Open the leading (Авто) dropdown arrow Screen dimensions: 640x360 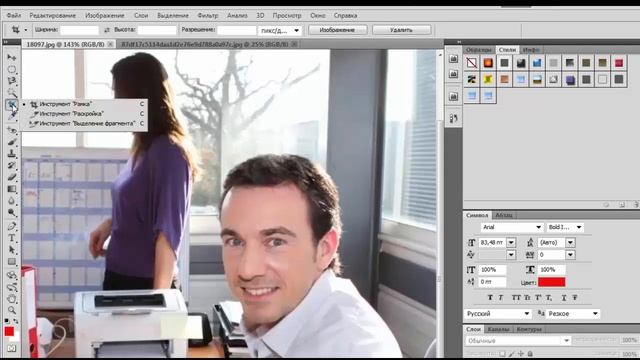tap(570, 242)
